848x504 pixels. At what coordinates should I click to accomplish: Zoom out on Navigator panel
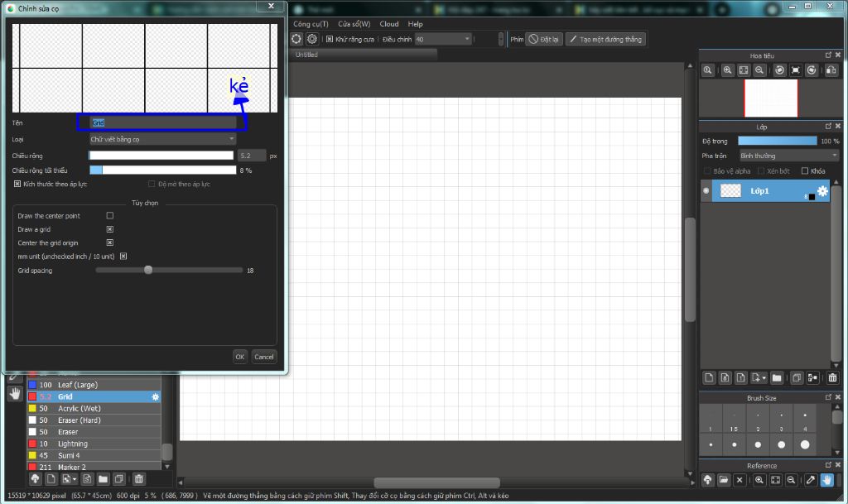[759, 70]
